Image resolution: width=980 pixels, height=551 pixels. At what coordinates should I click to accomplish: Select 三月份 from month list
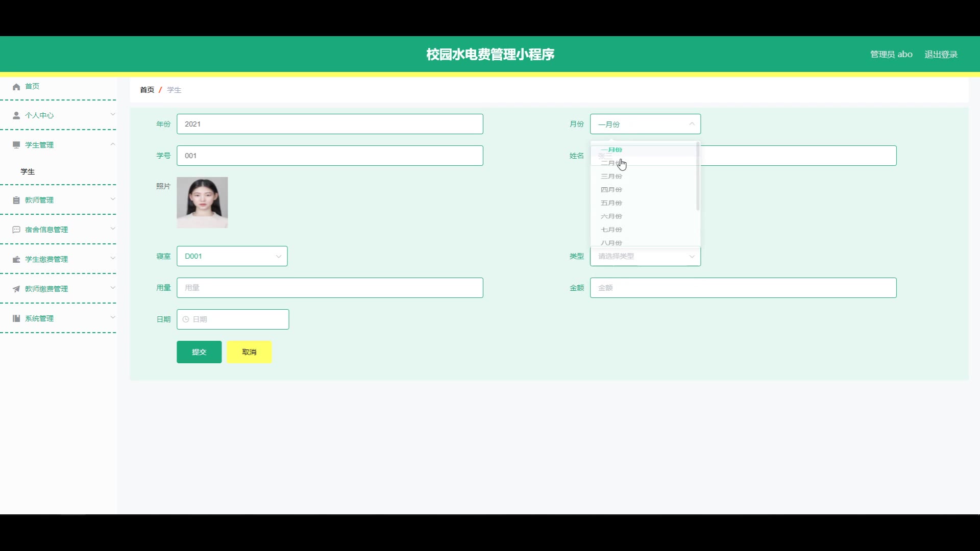point(611,177)
